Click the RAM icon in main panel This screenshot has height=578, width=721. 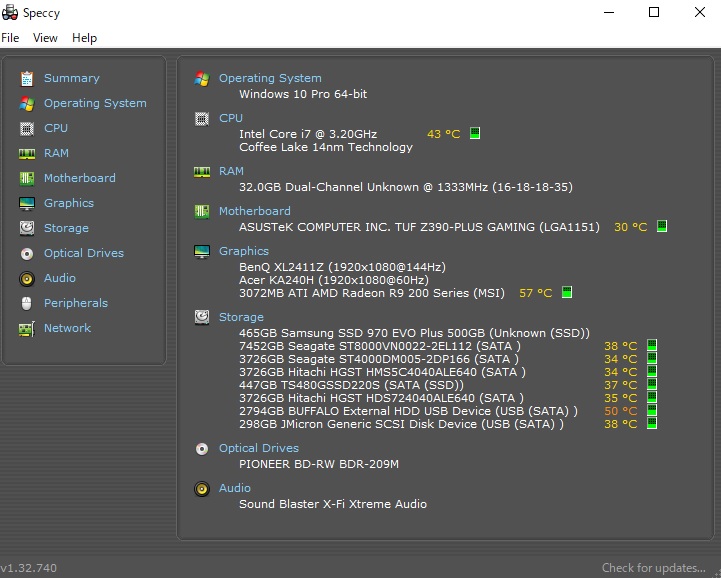click(202, 172)
